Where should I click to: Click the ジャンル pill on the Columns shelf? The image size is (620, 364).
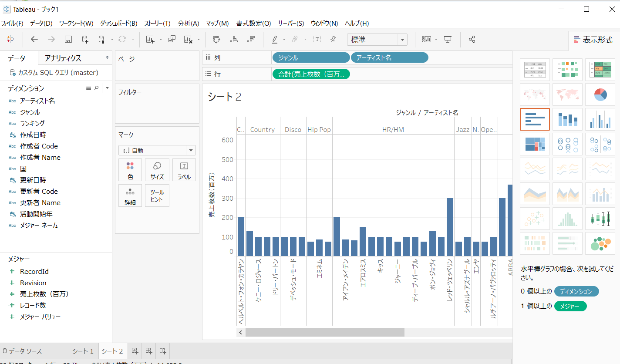click(x=310, y=57)
